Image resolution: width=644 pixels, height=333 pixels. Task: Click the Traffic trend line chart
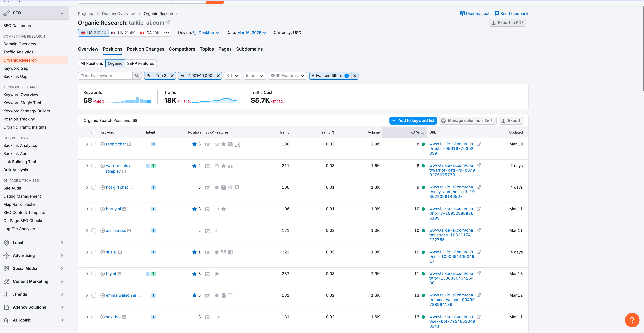214,100
